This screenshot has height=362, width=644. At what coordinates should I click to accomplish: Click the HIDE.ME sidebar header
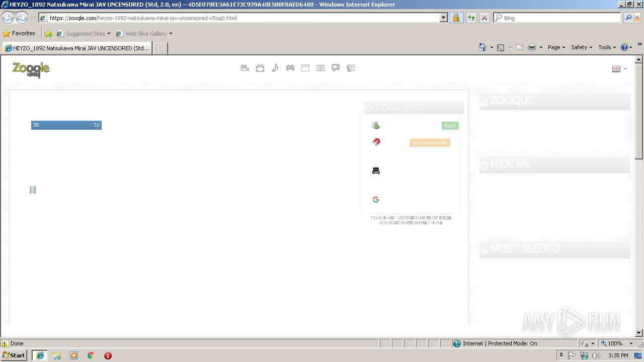[x=555, y=164]
